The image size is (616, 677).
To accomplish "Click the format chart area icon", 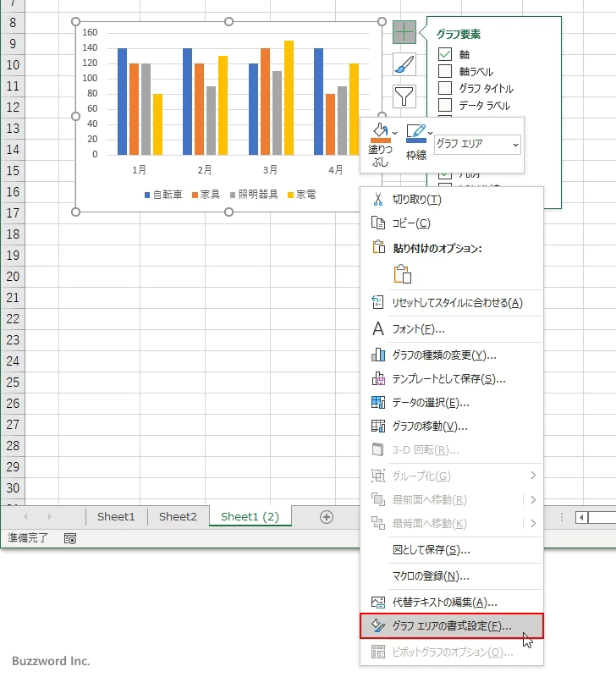I will pos(378,625).
